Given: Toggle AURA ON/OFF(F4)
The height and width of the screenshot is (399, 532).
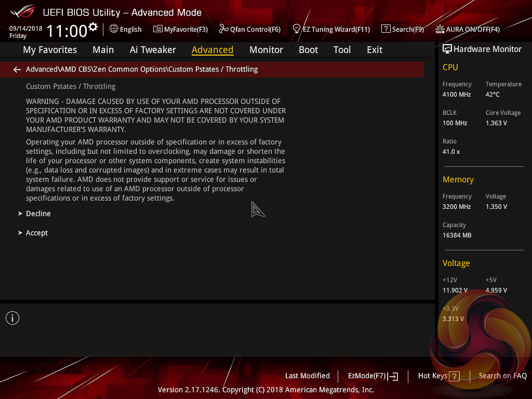Looking at the screenshot, I should point(473,30).
